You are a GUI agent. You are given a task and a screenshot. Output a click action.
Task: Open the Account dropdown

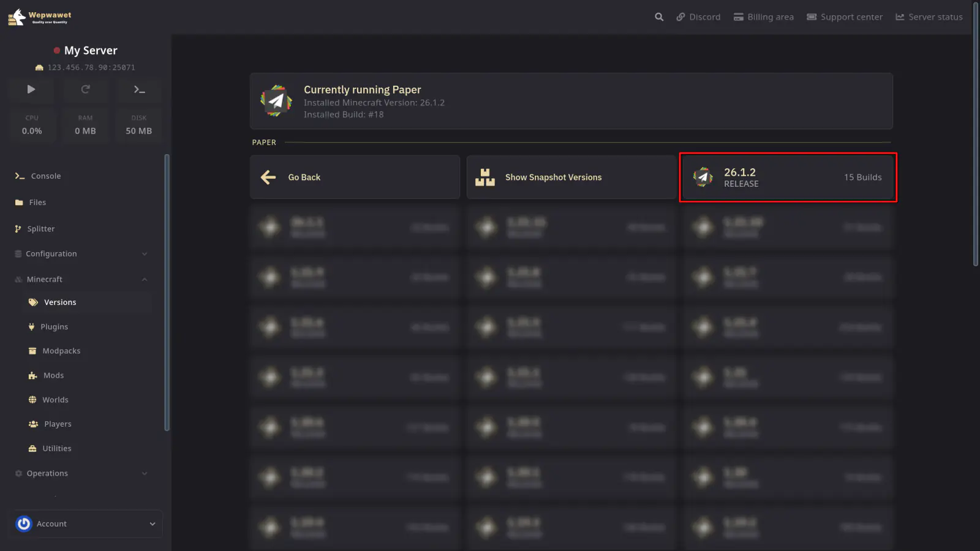coord(153,524)
